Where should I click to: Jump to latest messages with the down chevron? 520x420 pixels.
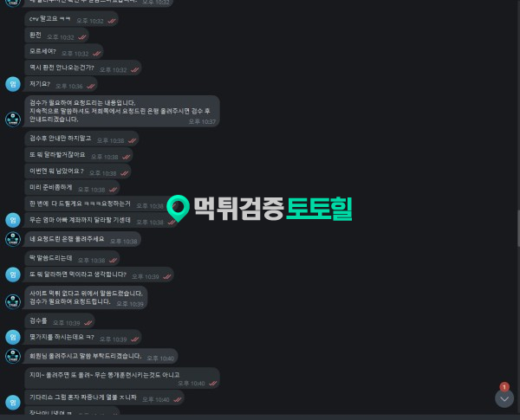pos(504,398)
